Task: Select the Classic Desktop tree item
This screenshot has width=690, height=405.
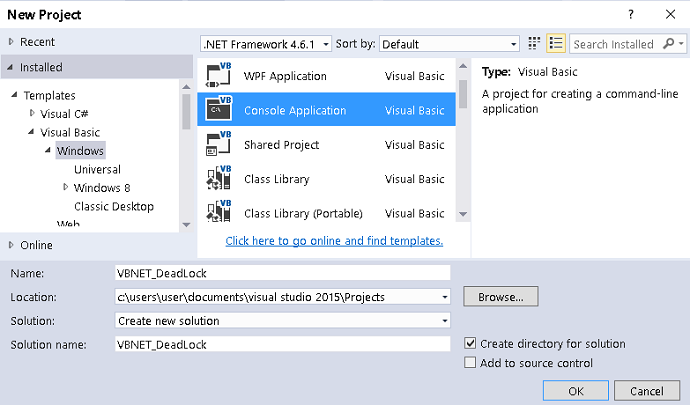Action: (114, 206)
